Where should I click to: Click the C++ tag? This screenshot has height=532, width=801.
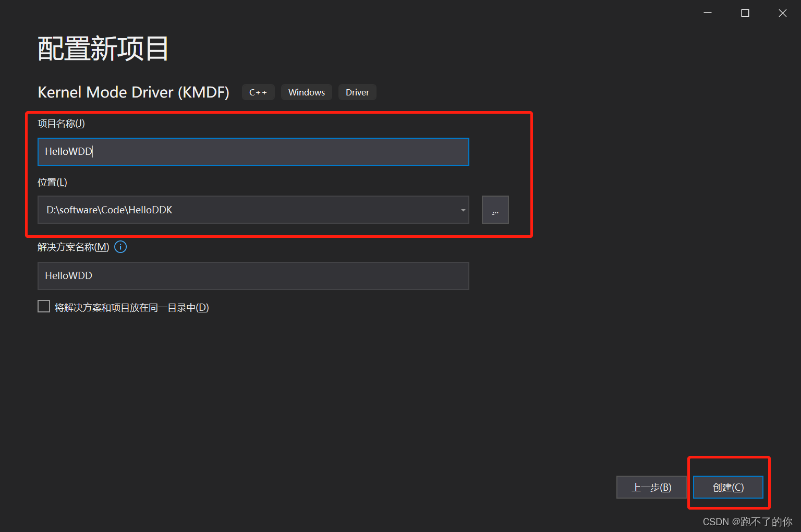point(258,92)
